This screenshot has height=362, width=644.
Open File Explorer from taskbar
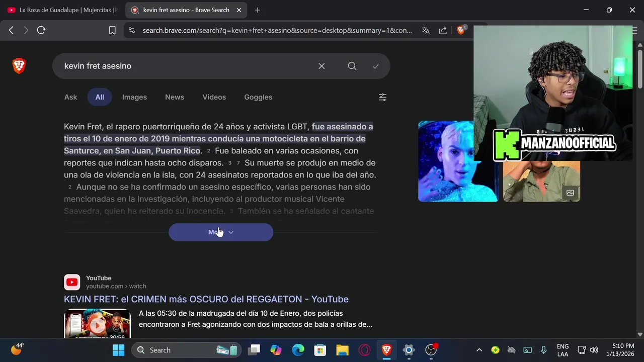(x=342, y=350)
